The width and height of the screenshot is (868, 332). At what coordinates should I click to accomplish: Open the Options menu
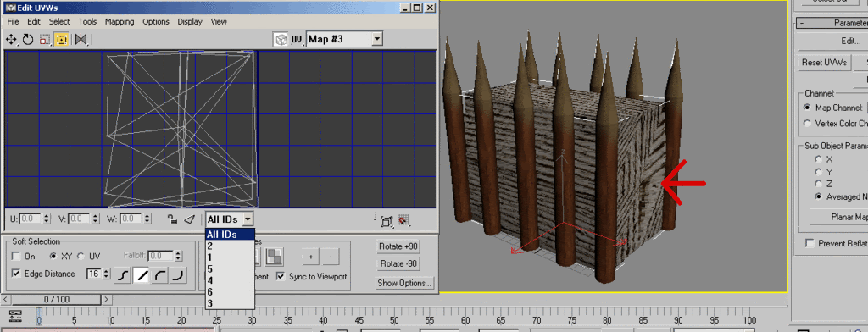(156, 21)
